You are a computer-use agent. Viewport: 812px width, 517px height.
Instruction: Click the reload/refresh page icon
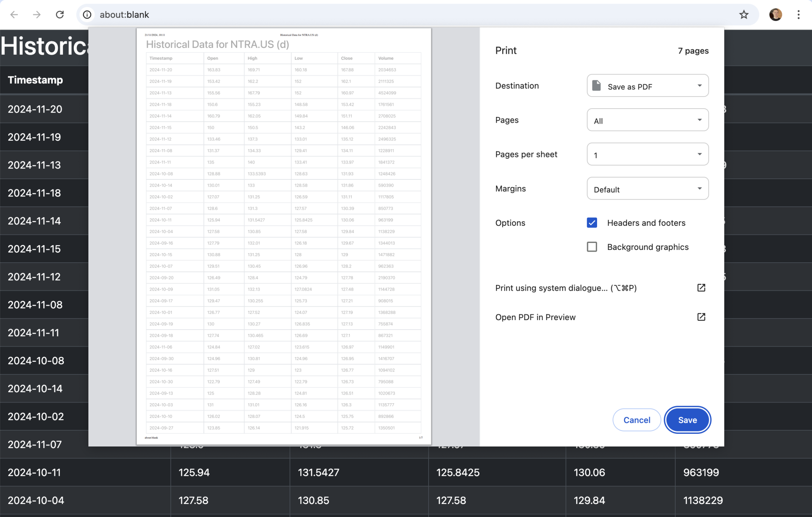[x=60, y=15]
